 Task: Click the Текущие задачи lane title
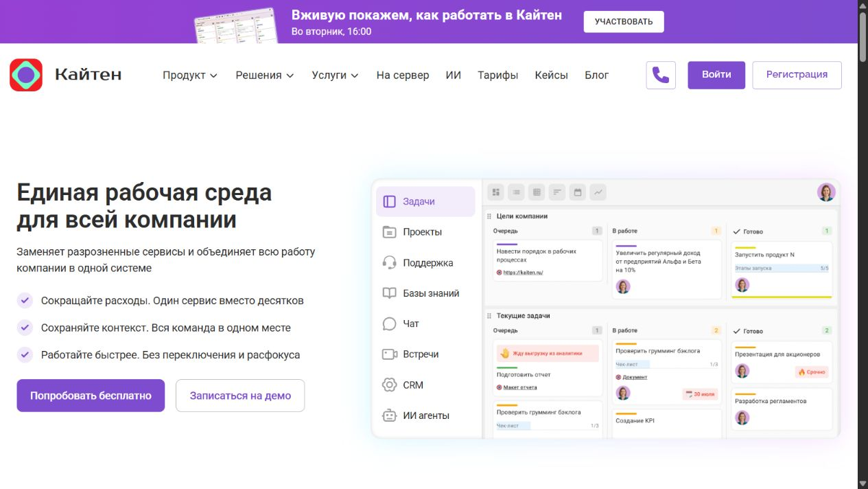tap(523, 316)
